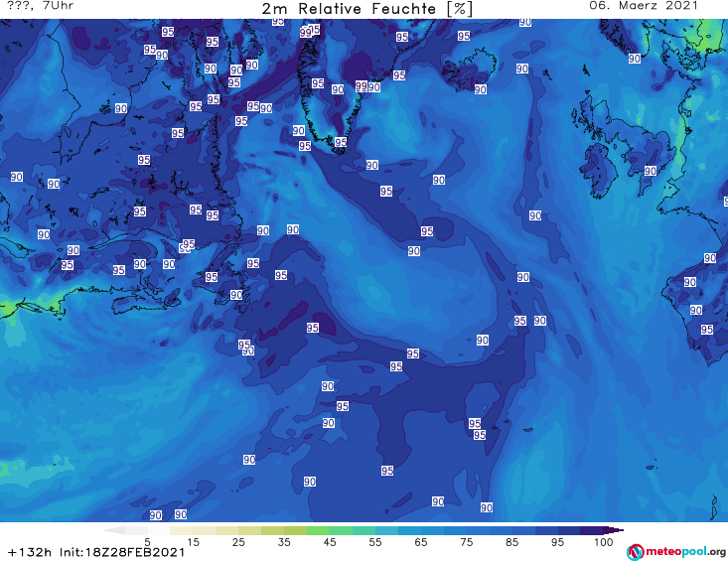Click the meteopool.org logo
The height and width of the screenshot is (562, 728).
(676, 552)
